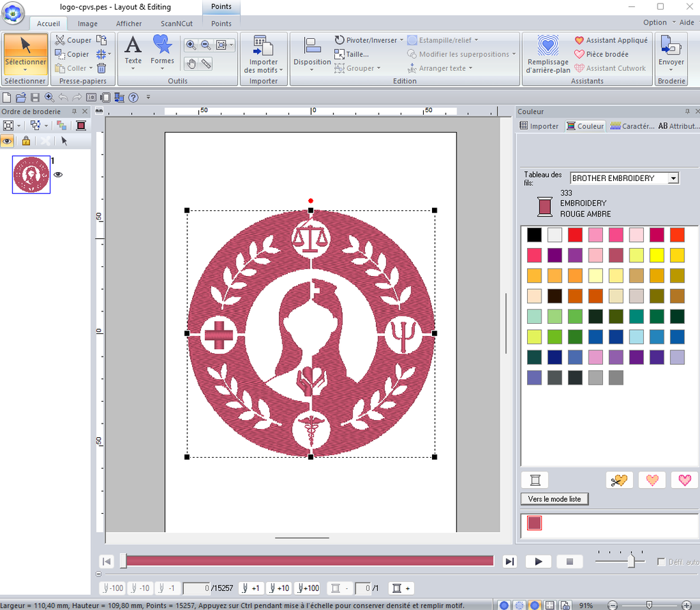Screen dimensions: 700x610
Task: Open the BROTHER EMBROIDERY thread chart dropdown
Action: 673,178
